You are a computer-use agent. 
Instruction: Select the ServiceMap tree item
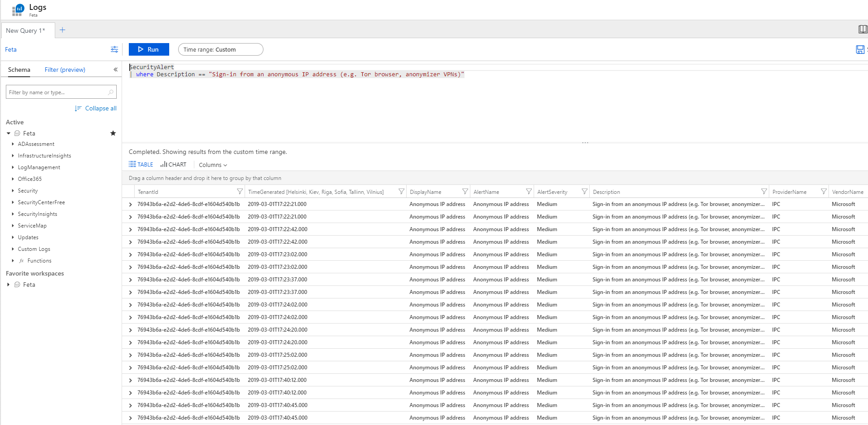32,226
